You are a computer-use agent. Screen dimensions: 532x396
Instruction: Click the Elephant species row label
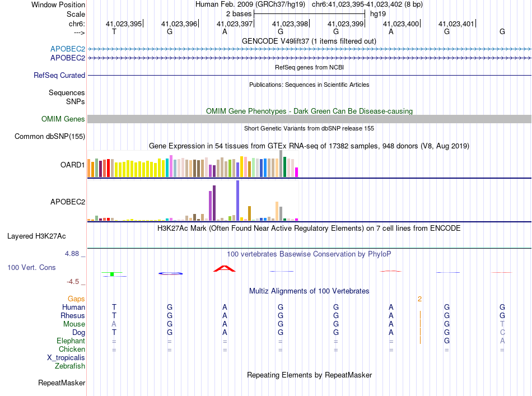point(71,341)
